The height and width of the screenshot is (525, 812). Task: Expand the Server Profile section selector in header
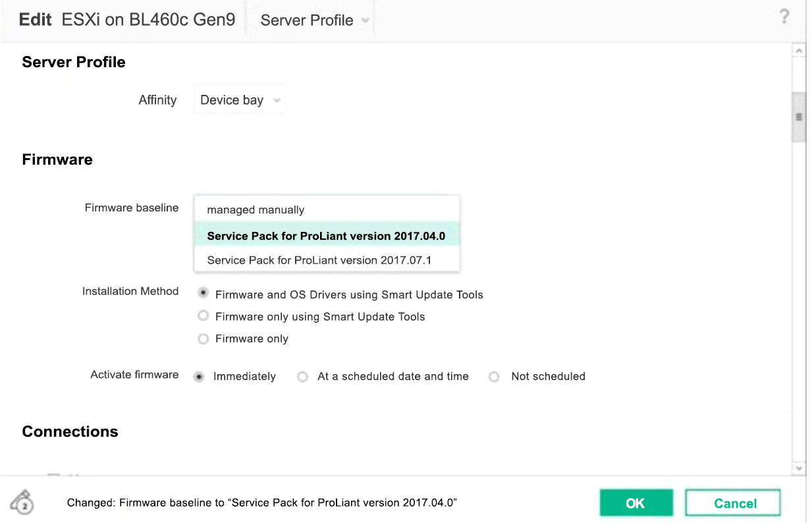[314, 20]
